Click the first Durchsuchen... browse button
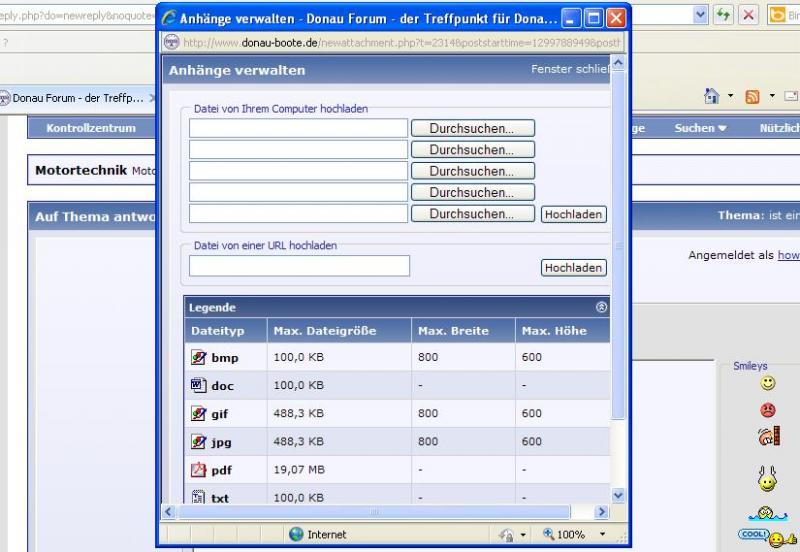The width and height of the screenshot is (800, 552). coord(472,128)
